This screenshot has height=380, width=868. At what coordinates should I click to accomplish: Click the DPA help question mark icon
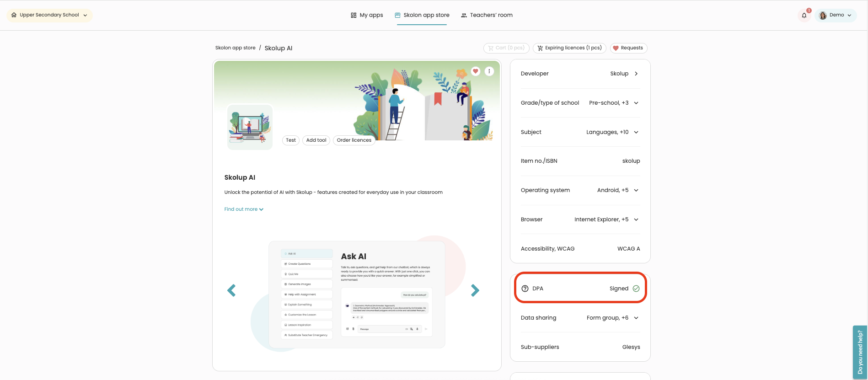tap(525, 289)
